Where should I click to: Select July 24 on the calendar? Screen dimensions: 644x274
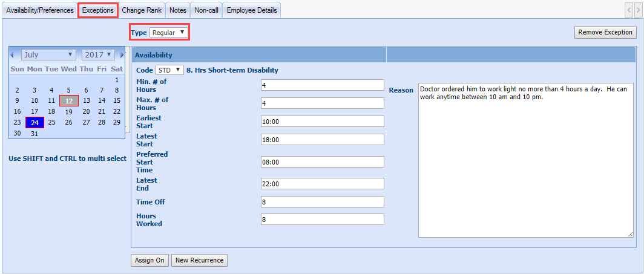coord(35,123)
